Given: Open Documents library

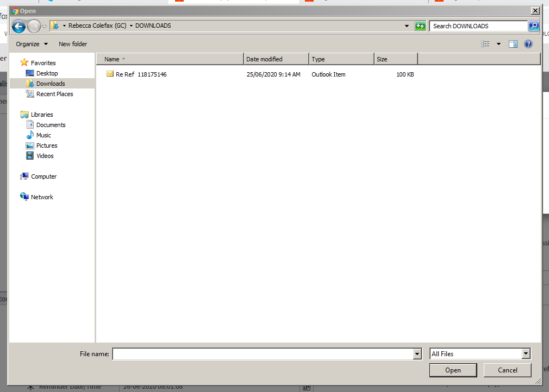Looking at the screenshot, I should (x=51, y=125).
